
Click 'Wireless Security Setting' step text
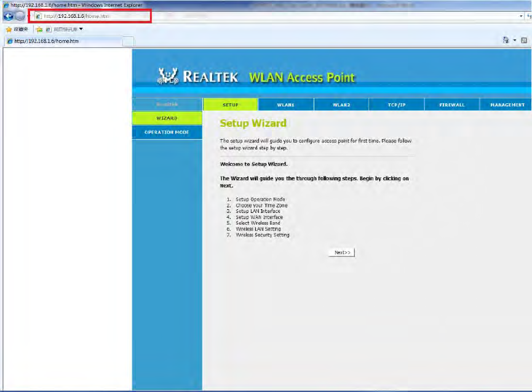click(x=263, y=235)
